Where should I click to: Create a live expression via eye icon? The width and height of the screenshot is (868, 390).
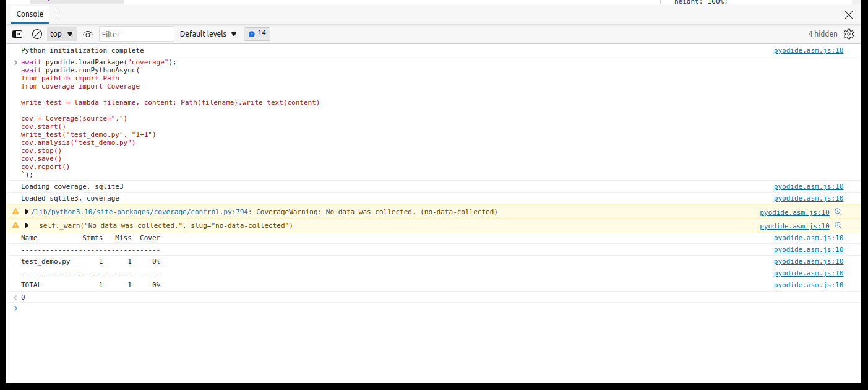pos(88,33)
